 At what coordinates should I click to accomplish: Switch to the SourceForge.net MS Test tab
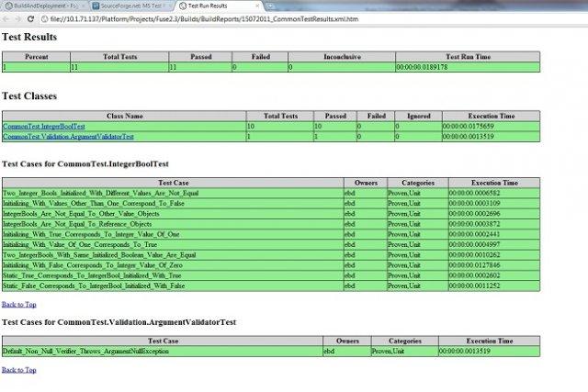tap(130, 6)
